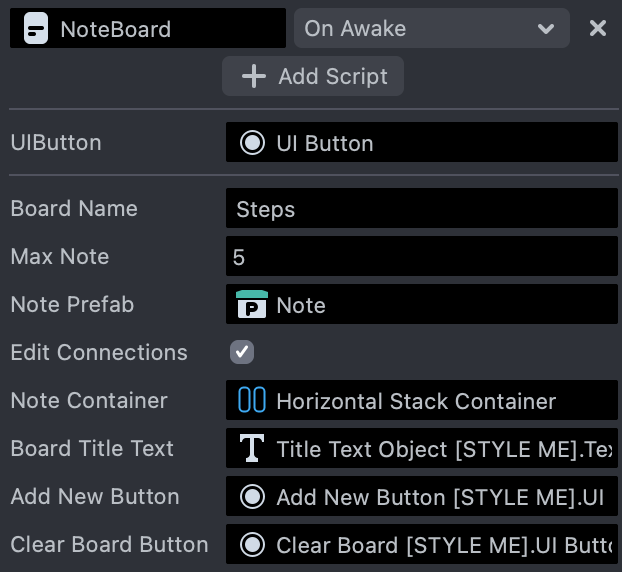Click the plus icon in Add Script

tap(254, 77)
